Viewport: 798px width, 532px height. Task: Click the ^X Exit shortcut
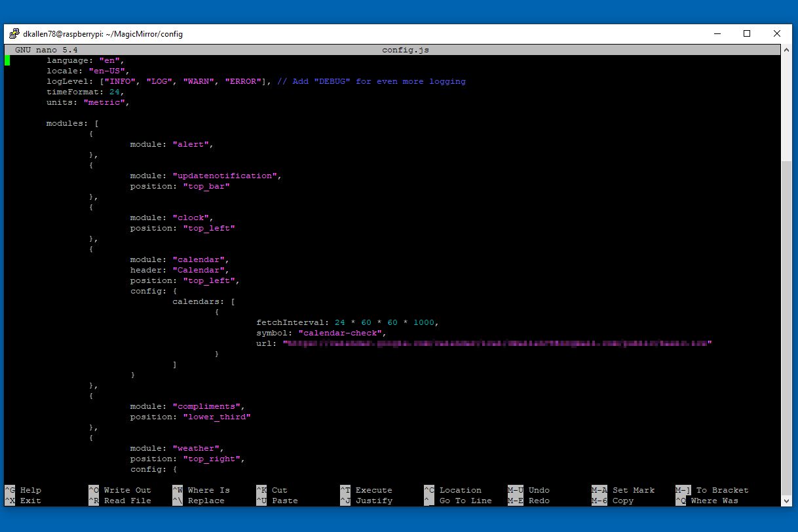(x=23, y=501)
